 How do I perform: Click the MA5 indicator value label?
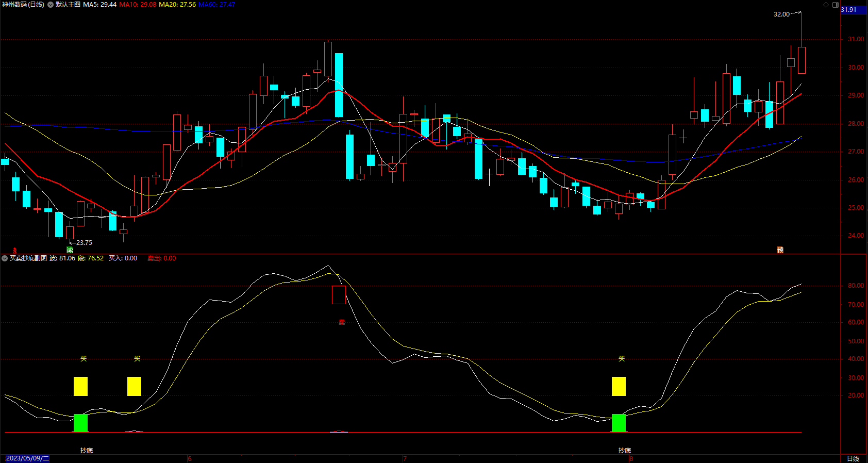[100, 5]
